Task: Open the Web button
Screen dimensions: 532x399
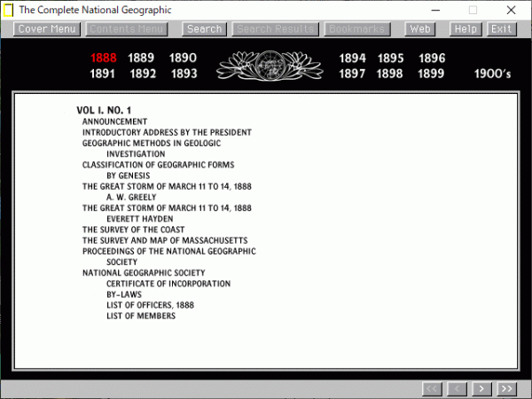Action: click(x=420, y=29)
